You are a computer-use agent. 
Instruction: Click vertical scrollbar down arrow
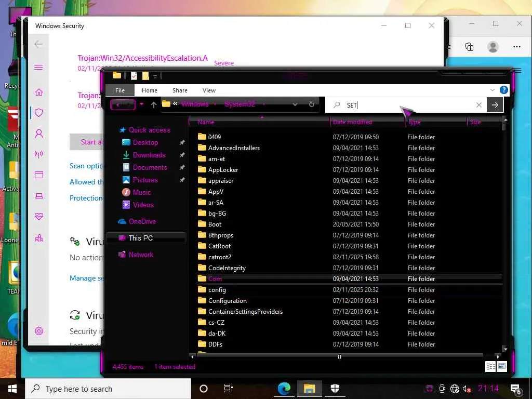[x=505, y=349]
